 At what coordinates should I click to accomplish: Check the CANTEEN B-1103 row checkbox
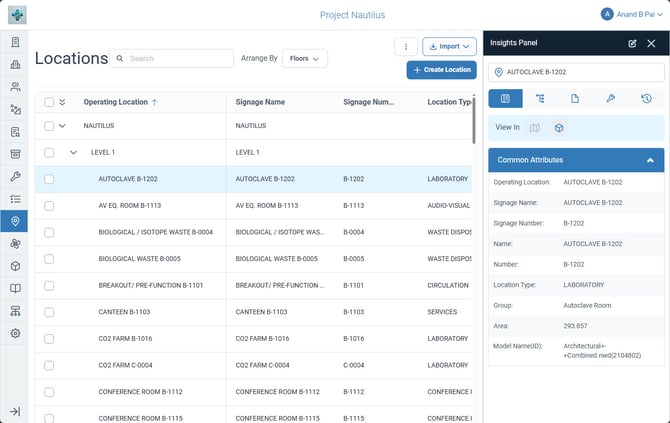49,312
